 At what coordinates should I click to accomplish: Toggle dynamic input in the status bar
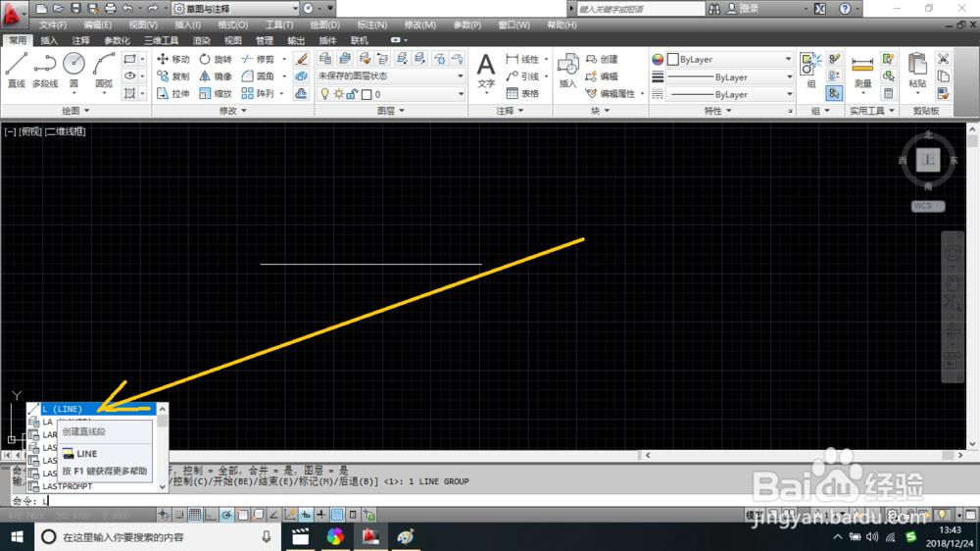pos(305,515)
